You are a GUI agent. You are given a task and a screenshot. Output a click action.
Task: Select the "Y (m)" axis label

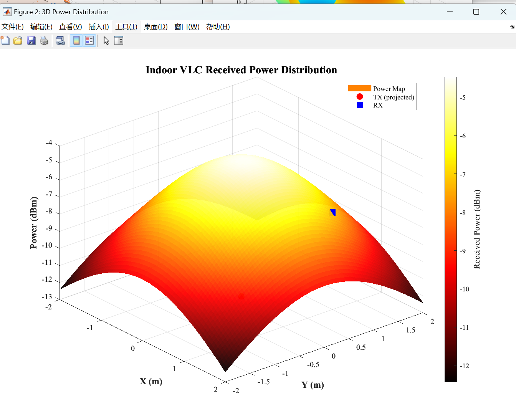[313, 385]
